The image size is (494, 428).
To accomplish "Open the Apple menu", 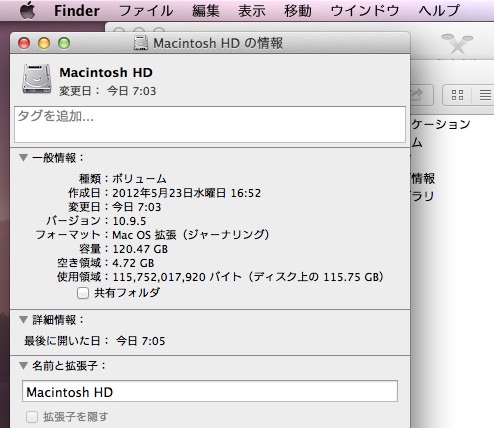I will [28, 10].
